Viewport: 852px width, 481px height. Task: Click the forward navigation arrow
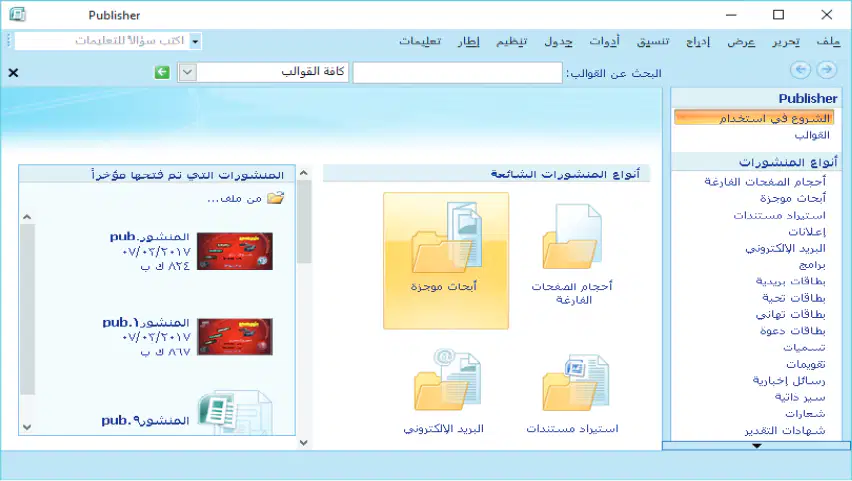[x=827, y=70]
